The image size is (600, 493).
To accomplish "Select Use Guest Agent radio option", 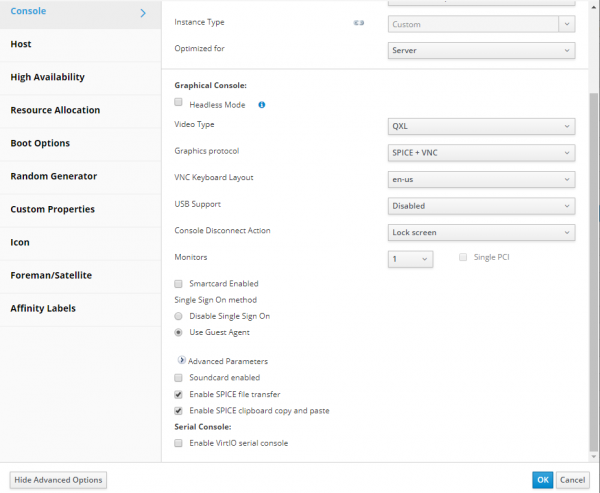I will pyautogui.click(x=179, y=332).
